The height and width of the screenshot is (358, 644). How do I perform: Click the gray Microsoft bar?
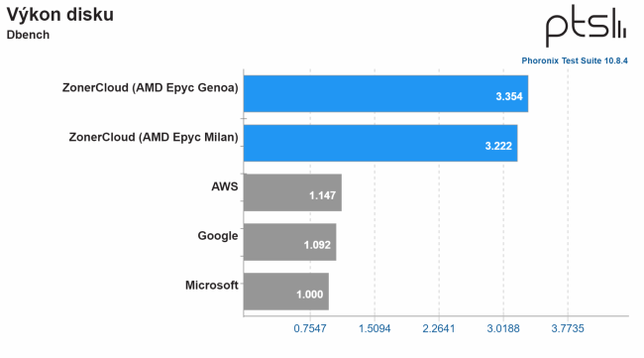(286, 292)
